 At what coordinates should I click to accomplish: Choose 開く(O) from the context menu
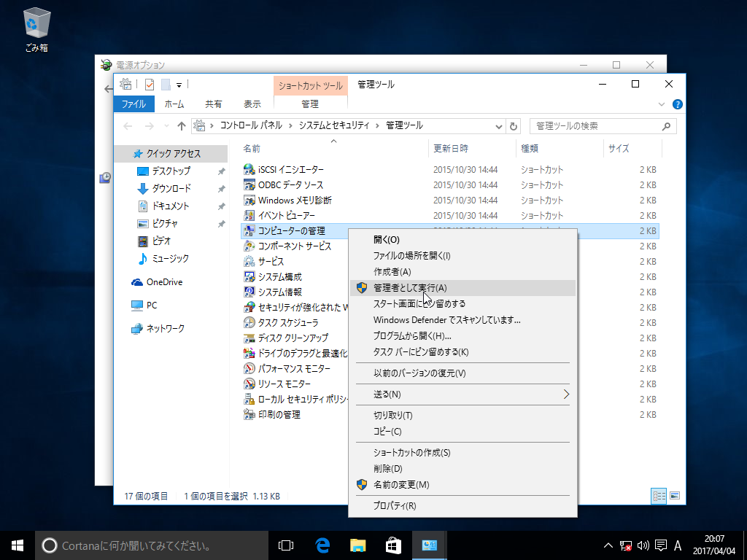[x=387, y=239]
